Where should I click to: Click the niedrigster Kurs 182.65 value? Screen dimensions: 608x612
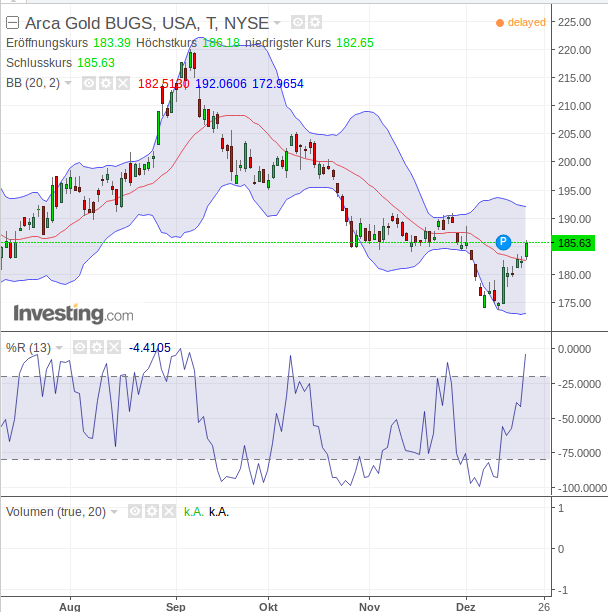(355, 43)
